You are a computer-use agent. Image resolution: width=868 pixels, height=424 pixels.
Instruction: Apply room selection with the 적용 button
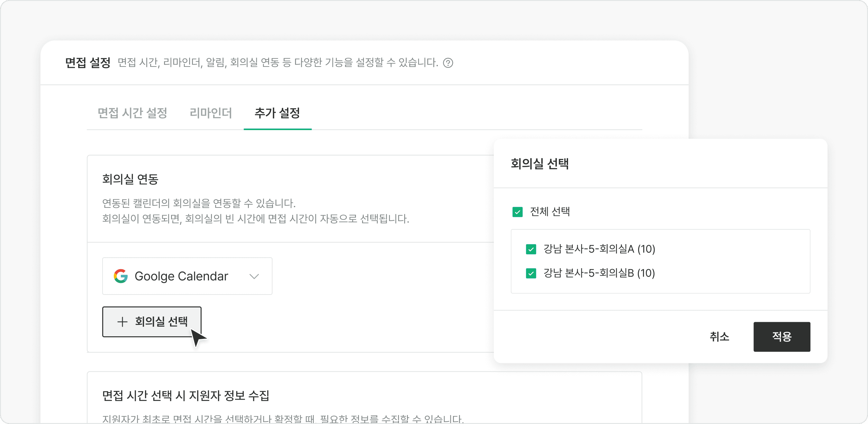782,337
